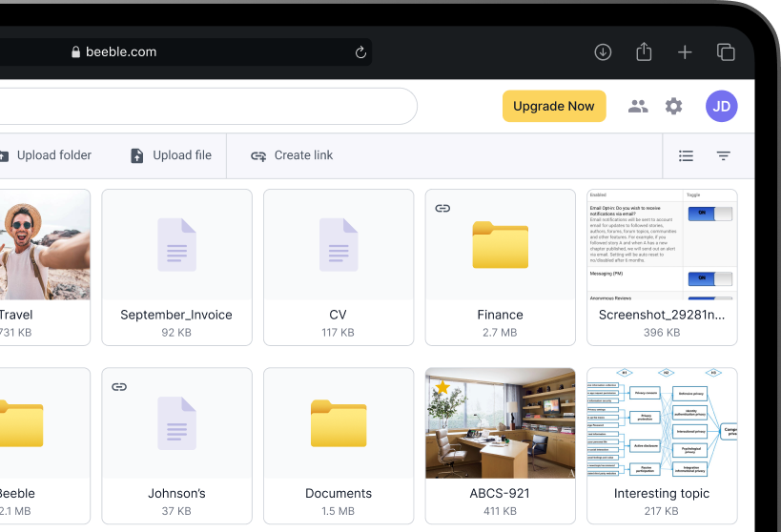Click Upload folder
The width and height of the screenshot is (781, 532).
tap(46, 155)
